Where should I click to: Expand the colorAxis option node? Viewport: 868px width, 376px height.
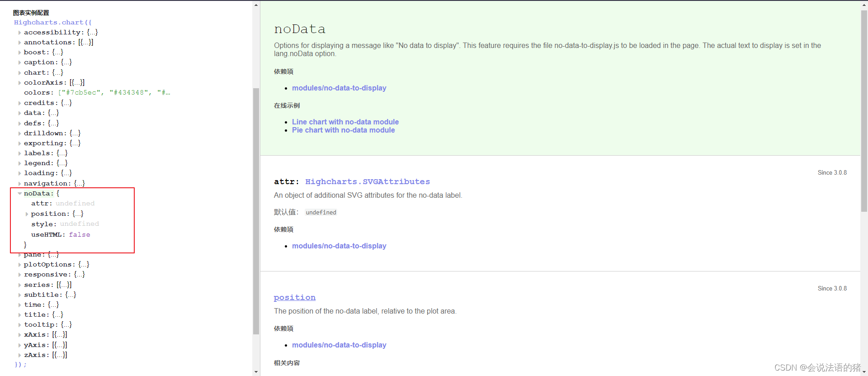(x=19, y=83)
